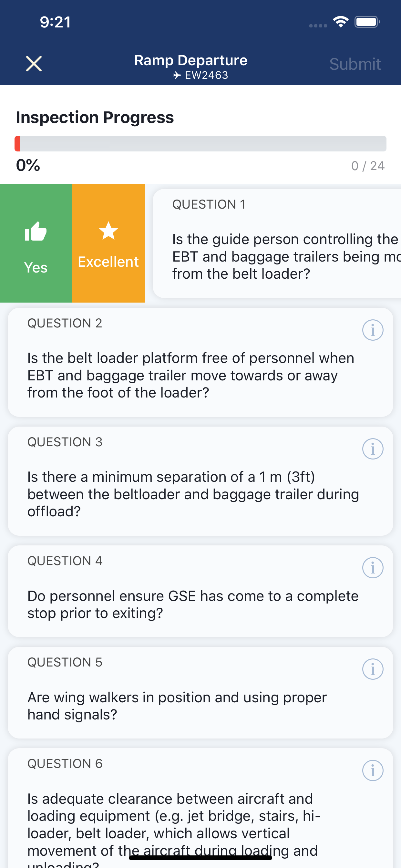401x868 pixels.
Task: Open info icon for Question 3
Action: click(373, 449)
